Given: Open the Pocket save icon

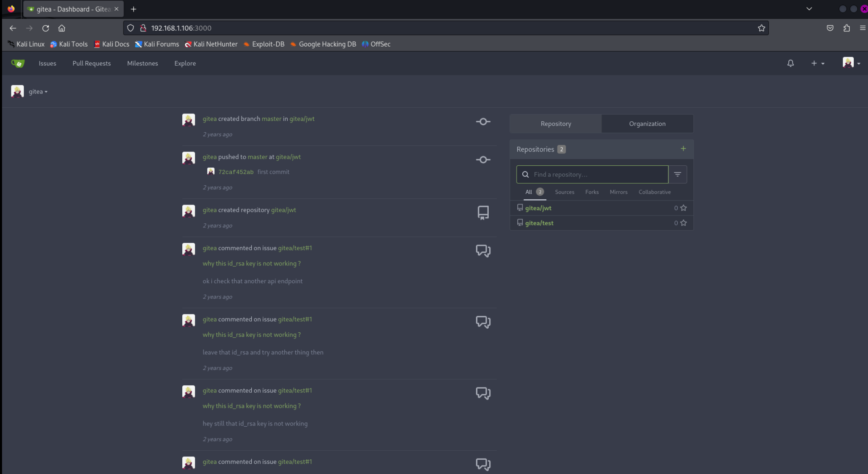Looking at the screenshot, I should tap(830, 28).
